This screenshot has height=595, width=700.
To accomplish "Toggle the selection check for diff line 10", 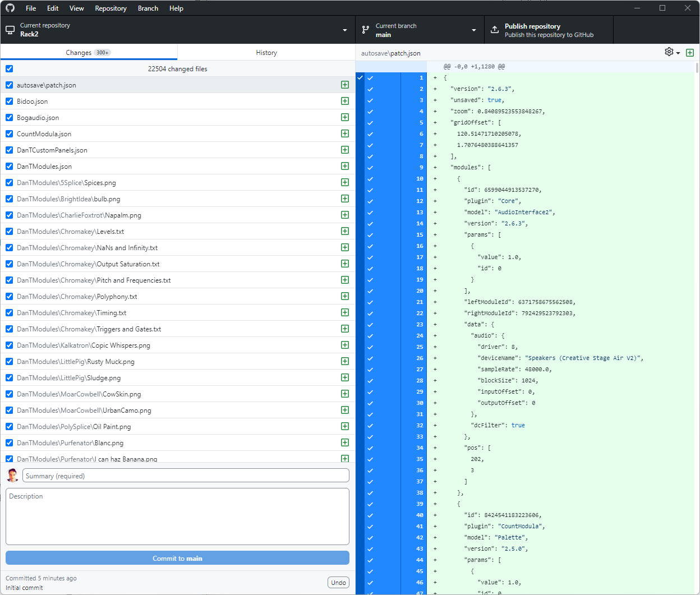I will (370, 178).
